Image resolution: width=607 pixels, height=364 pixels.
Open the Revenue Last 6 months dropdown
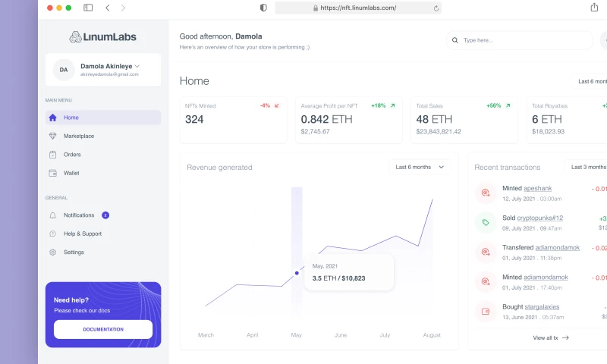[420, 167]
